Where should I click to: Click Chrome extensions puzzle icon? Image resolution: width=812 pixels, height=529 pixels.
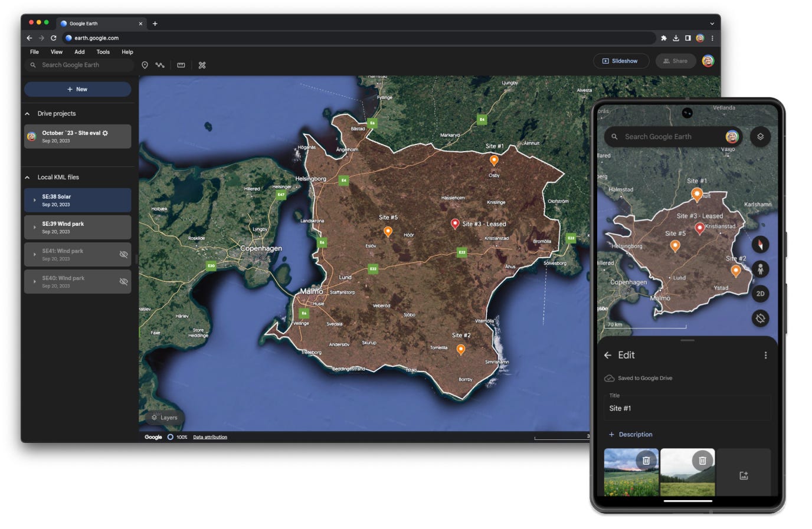(664, 38)
